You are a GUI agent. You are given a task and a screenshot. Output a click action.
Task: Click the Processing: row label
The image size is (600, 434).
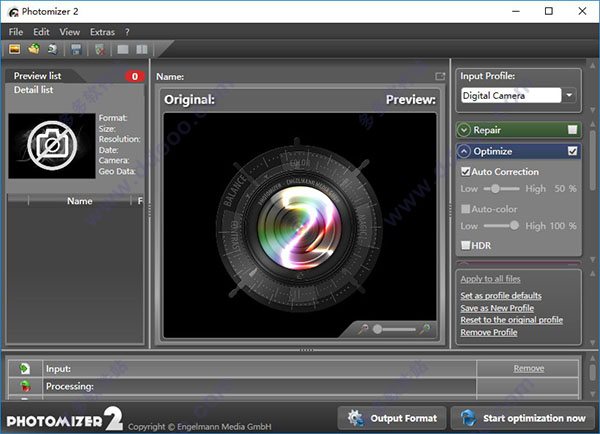pyautogui.click(x=70, y=386)
